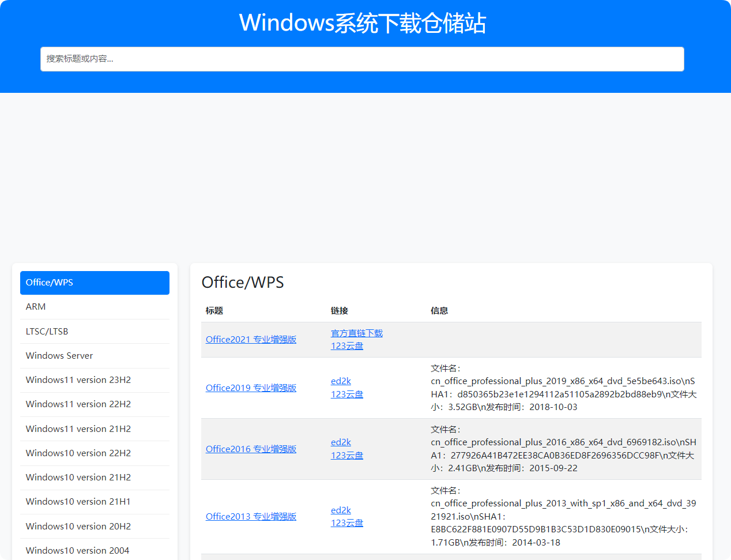Viewport: 731px width, 560px height.
Task: Open the LTSC/LTSB category
Action: click(95, 332)
